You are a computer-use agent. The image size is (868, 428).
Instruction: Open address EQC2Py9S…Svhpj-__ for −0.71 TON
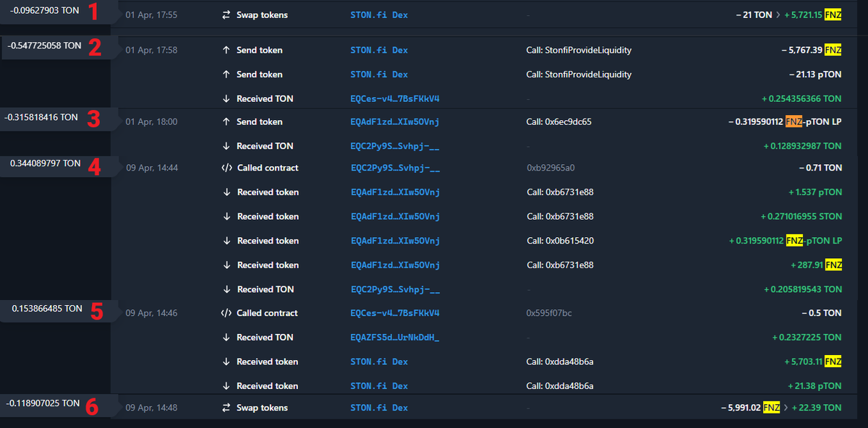click(396, 168)
